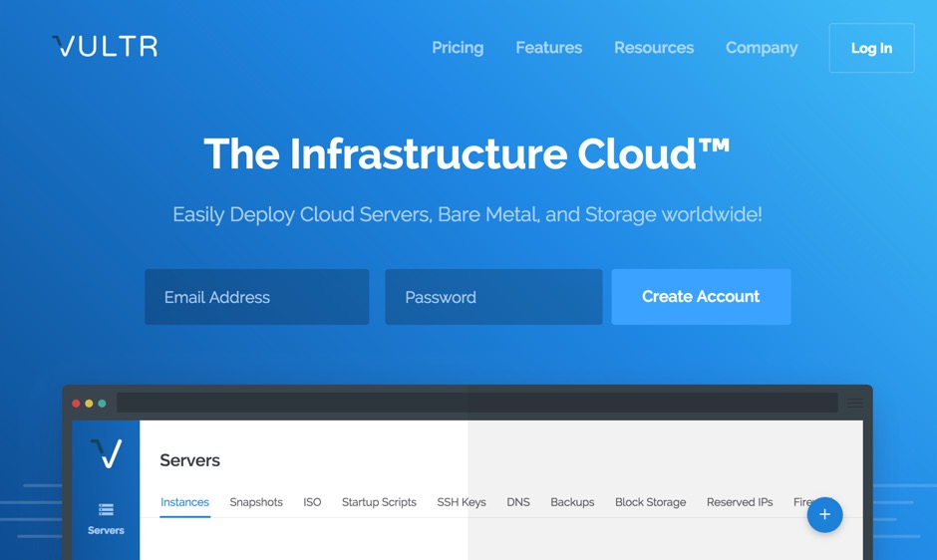Viewport: 937px width, 560px height.
Task: Open the Features navigation item
Action: point(548,48)
